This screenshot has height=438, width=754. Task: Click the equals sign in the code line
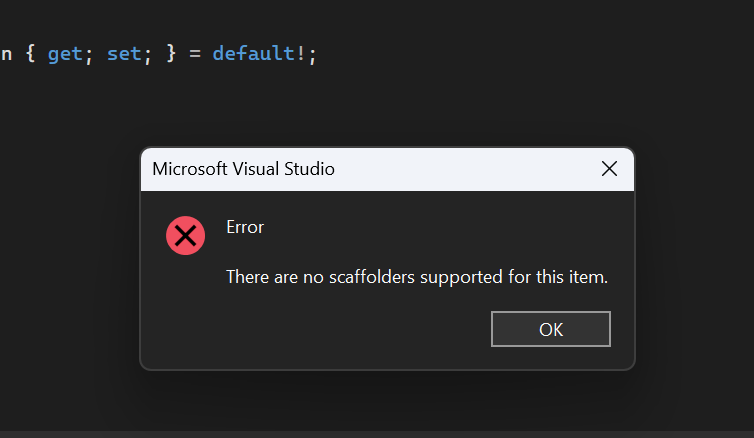click(x=195, y=54)
